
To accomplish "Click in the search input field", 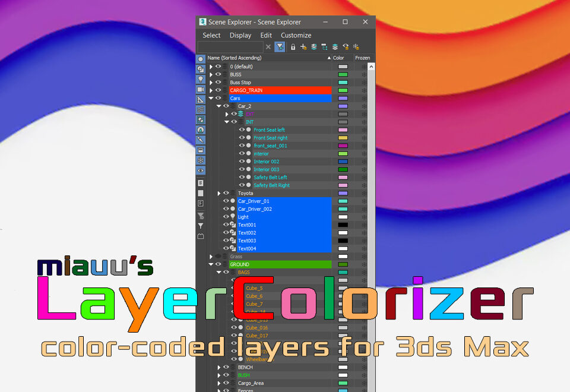I will 230,47.
